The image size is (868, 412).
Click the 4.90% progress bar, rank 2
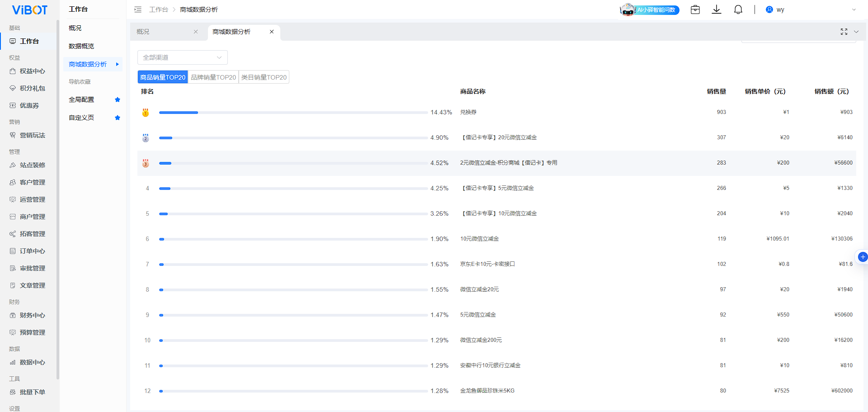(293, 137)
